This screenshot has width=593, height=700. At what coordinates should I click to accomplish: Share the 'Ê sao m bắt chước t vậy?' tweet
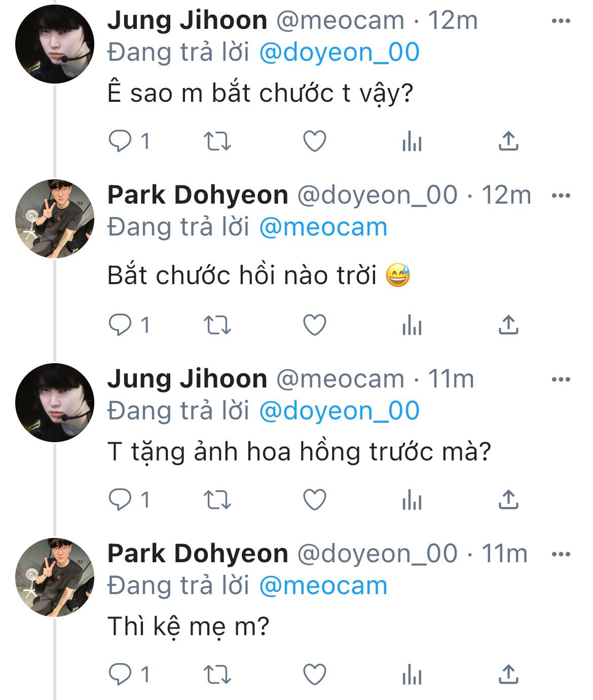coord(508,141)
